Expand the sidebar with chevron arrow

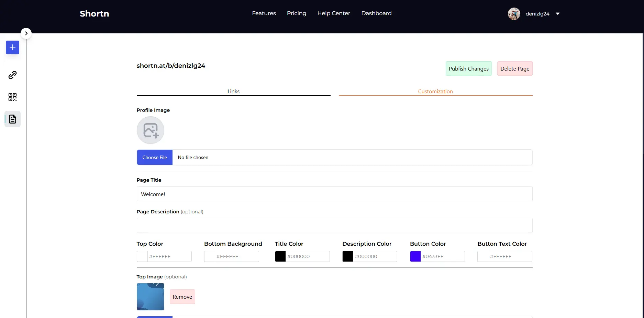coord(26,33)
